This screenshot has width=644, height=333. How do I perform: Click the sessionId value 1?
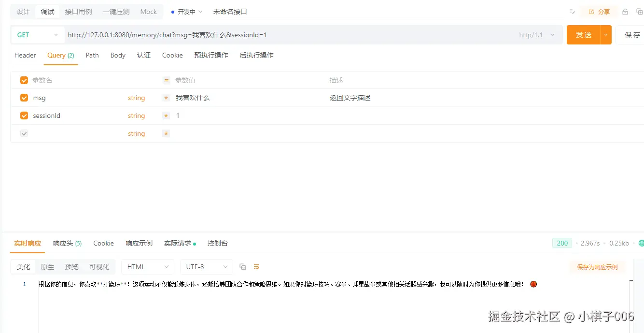(178, 116)
